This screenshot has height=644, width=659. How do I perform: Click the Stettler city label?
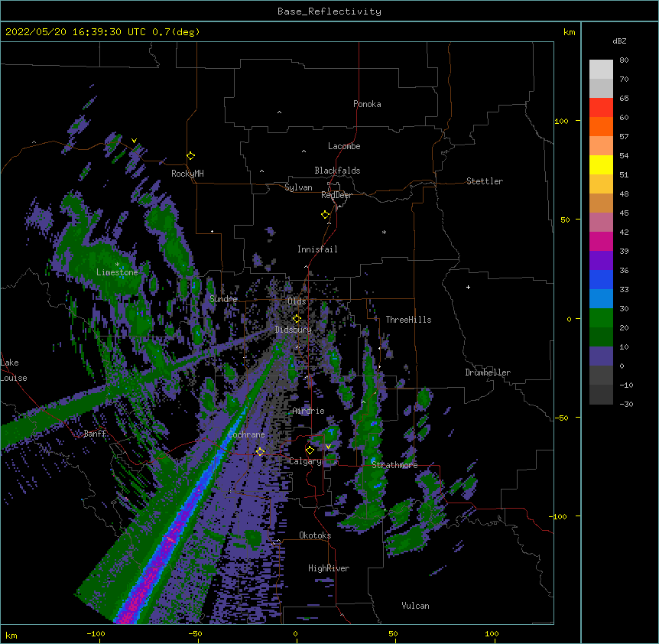click(x=485, y=181)
